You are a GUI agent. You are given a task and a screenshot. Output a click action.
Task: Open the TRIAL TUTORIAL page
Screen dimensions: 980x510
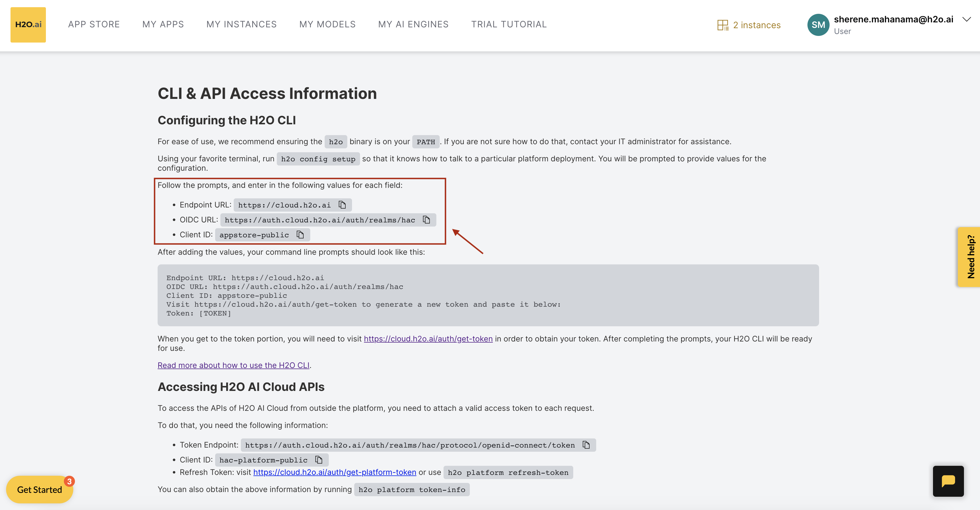[509, 24]
